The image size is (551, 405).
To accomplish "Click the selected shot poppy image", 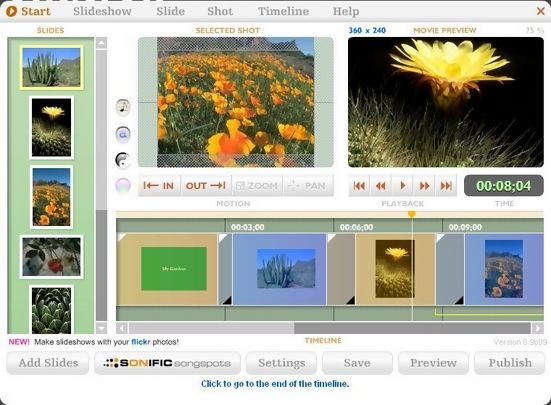I will pyautogui.click(x=235, y=102).
